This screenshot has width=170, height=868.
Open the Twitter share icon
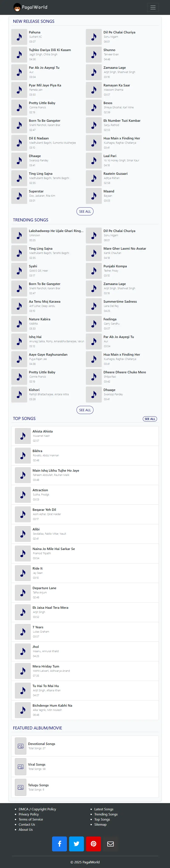pyautogui.click(x=76, y=844)
